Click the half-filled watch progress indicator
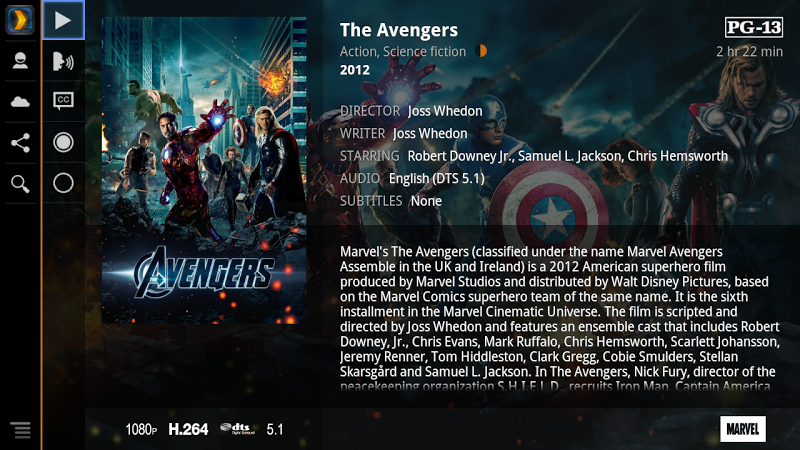 coord(481,51)
